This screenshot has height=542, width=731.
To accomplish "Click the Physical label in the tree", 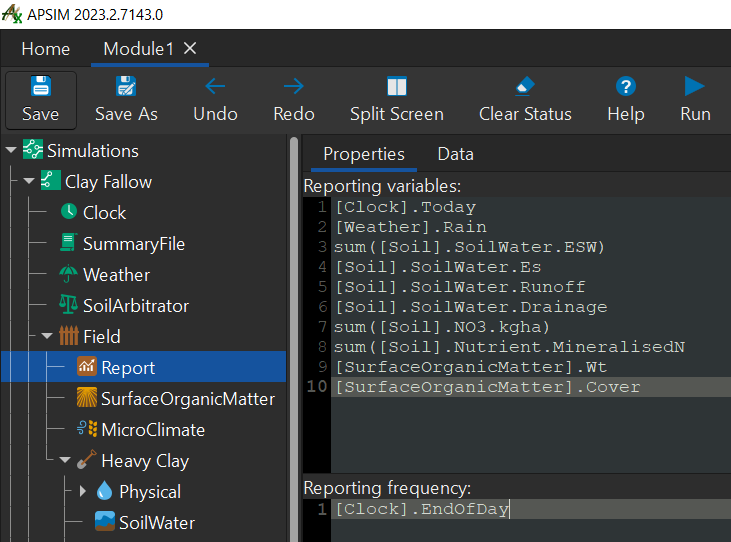I will [150, 492].
